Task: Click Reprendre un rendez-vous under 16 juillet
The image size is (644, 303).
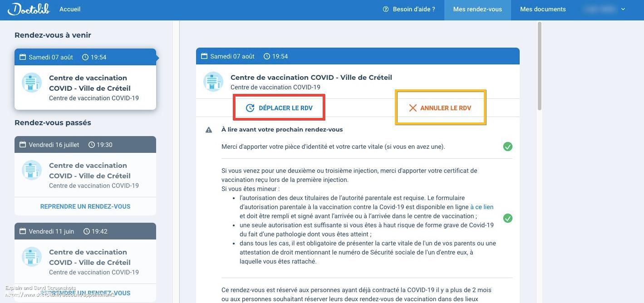Action: pos(85,206)
